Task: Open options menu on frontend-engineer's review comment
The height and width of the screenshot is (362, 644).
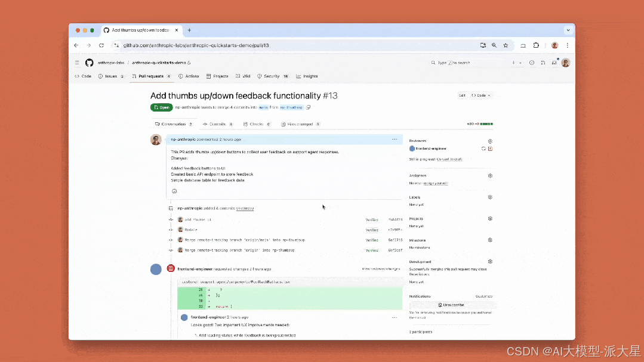Action: coord(395,317)
